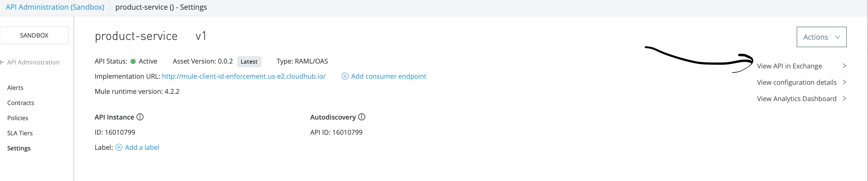The width and height of the screenshot is (868, 181).
Task: Expand View API in Exchange chevron
Action: pyautogui.click(x=844, y=66)
